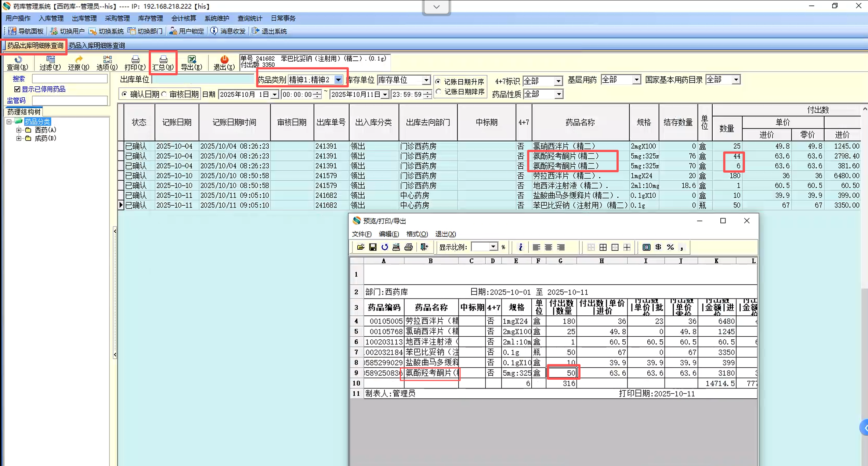
Task: Expand 西药(A) tree node
Action: click(x=19, y=130)
